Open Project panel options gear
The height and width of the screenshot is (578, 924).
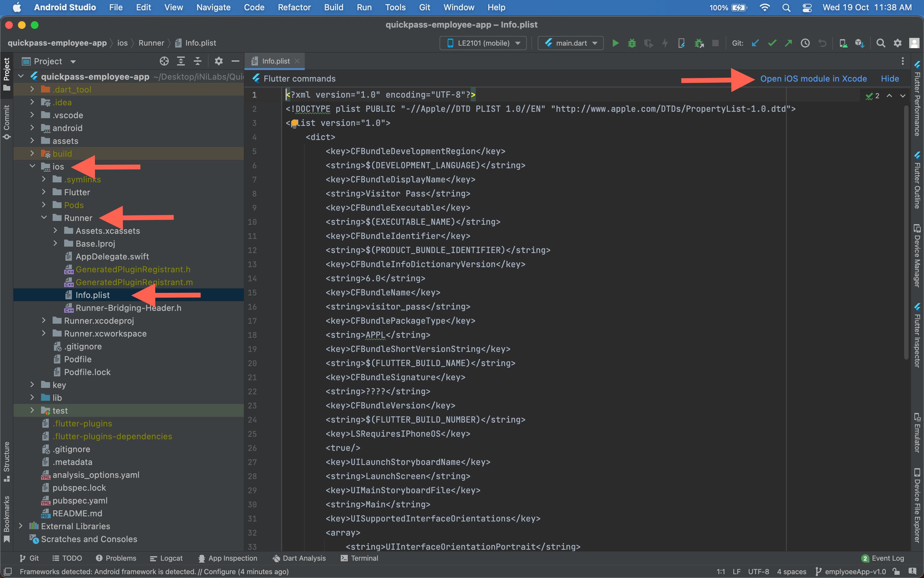tap(218, 61)
